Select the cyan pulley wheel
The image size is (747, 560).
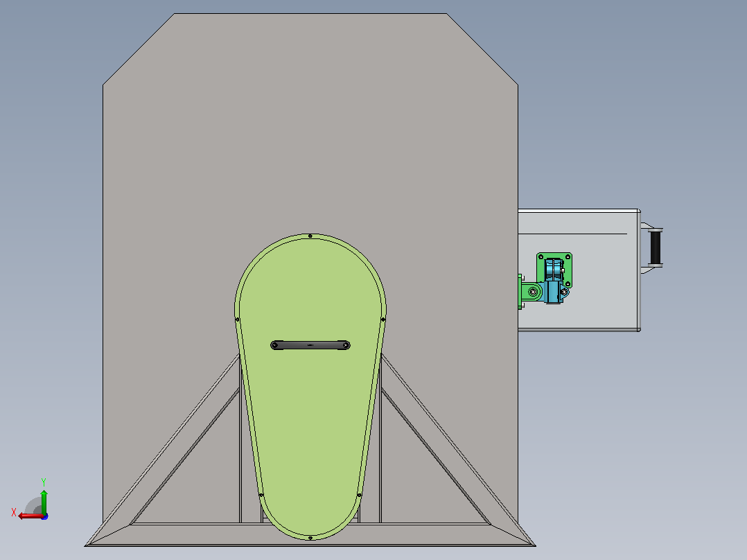554,271
